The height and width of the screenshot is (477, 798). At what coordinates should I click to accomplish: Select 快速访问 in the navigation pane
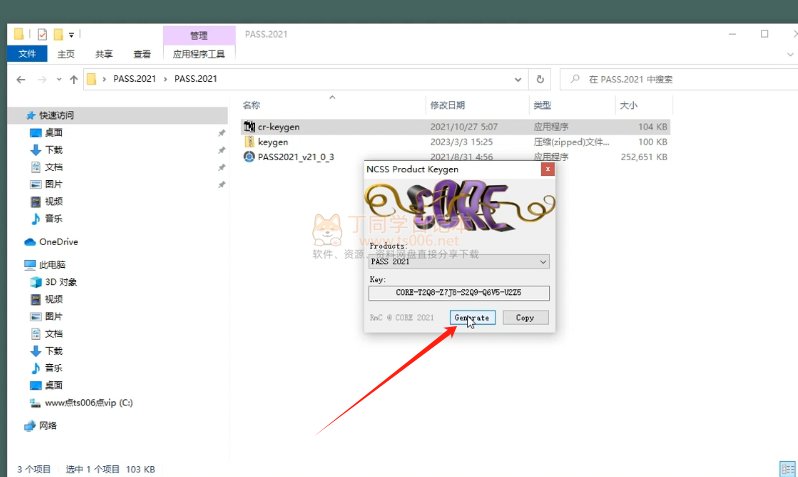[x=56, y=116]
